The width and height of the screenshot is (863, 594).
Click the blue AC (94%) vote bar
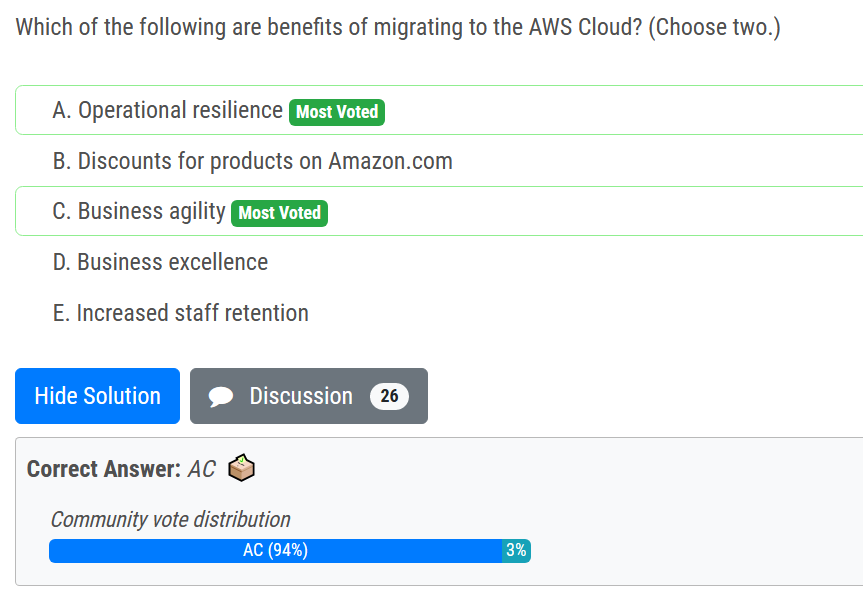click(x=275, y=551)
